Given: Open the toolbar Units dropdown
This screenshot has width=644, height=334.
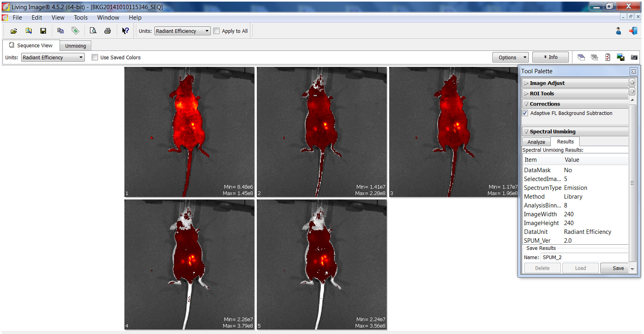Looking at the screenshot, I should click(182, 31).
